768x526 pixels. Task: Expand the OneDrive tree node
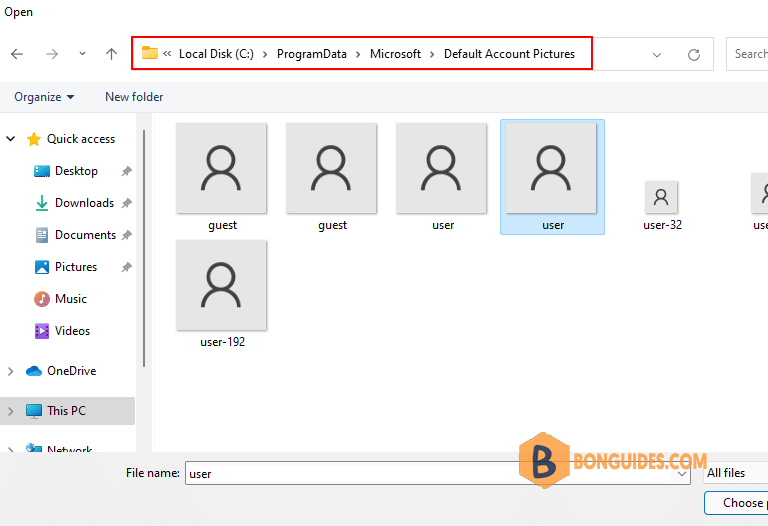click(10, 371)
